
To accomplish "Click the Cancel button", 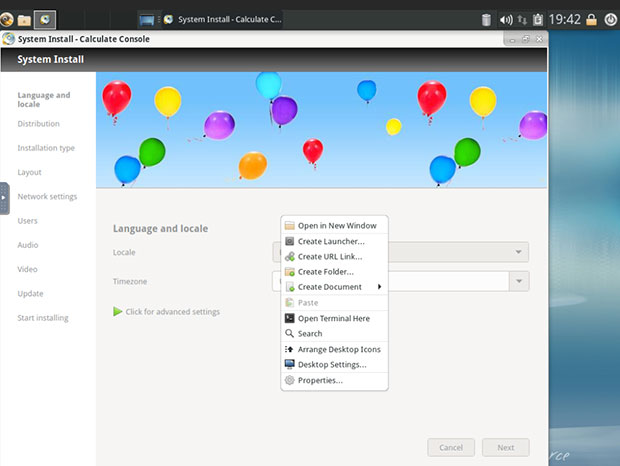I will [x=451, y=447].
